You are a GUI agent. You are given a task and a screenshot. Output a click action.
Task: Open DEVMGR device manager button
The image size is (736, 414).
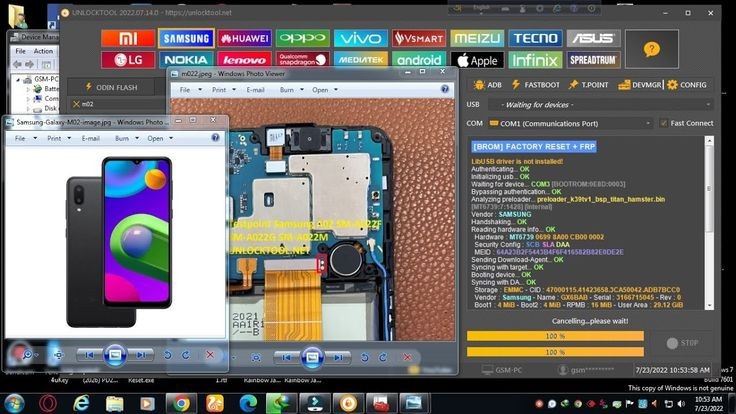tap(640, 85)
